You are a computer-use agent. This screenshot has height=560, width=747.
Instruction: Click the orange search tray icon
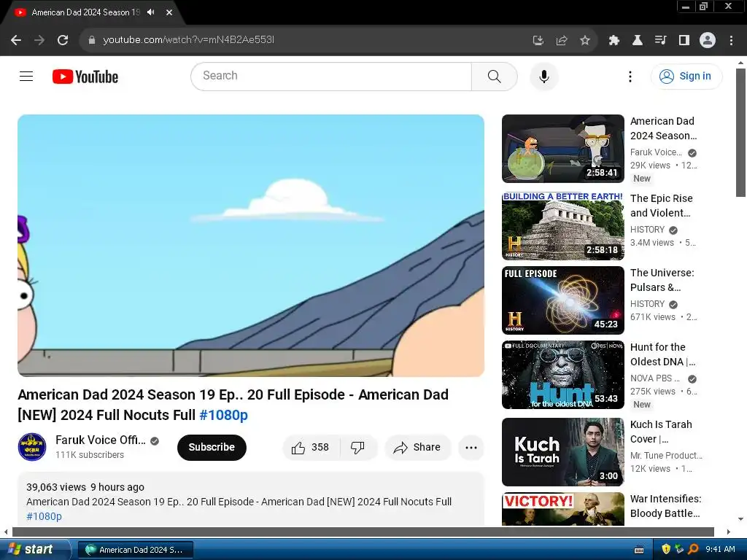(x=693, y=550)
